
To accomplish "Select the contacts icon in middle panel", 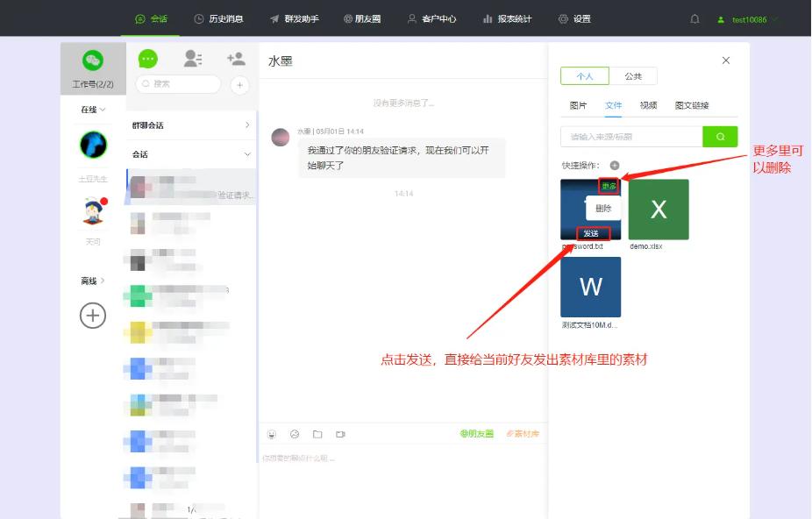I will pos(193,59).
